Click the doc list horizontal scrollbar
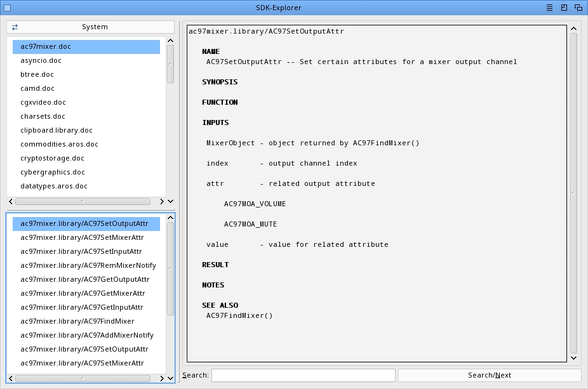The width and height of the screenshot is (588, 389). (x=83, y=201)
